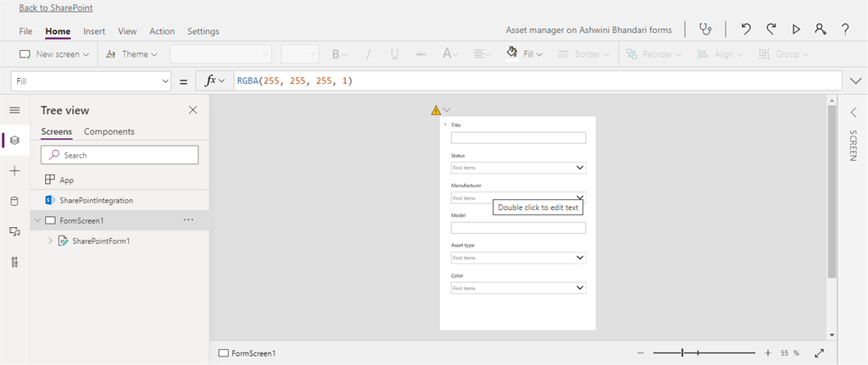Open FormScreen1 more options ellipsis
This screenshot has height=365, width=868.
188,220
